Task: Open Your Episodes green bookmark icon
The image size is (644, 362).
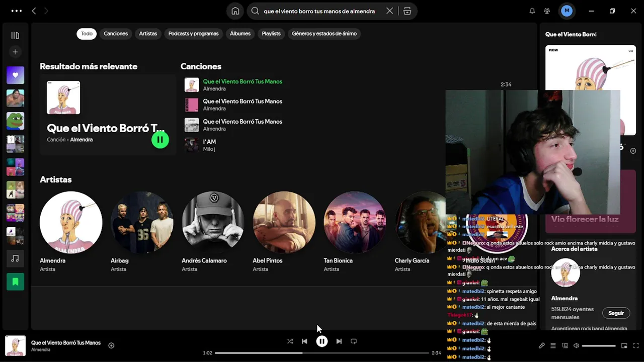Action: point(15,282)
